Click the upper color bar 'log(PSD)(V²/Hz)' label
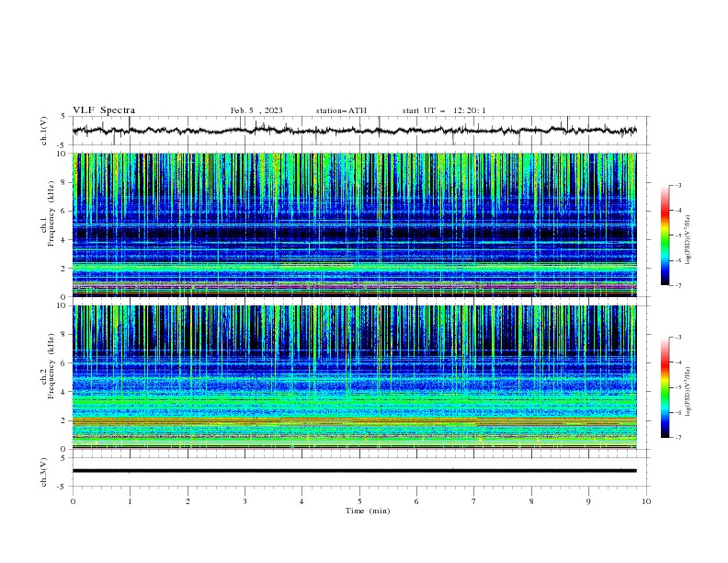This screenshot has height=563, width=728. [x=688, y=240]
